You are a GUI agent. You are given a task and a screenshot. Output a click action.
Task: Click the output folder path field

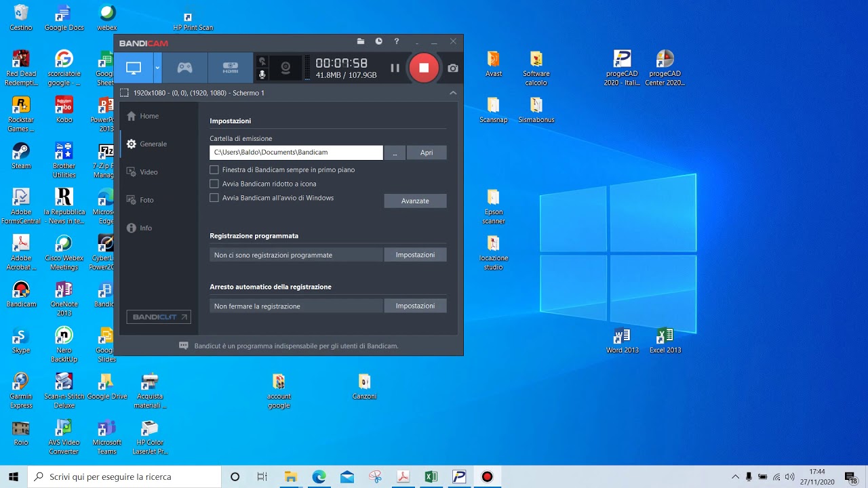296,152
